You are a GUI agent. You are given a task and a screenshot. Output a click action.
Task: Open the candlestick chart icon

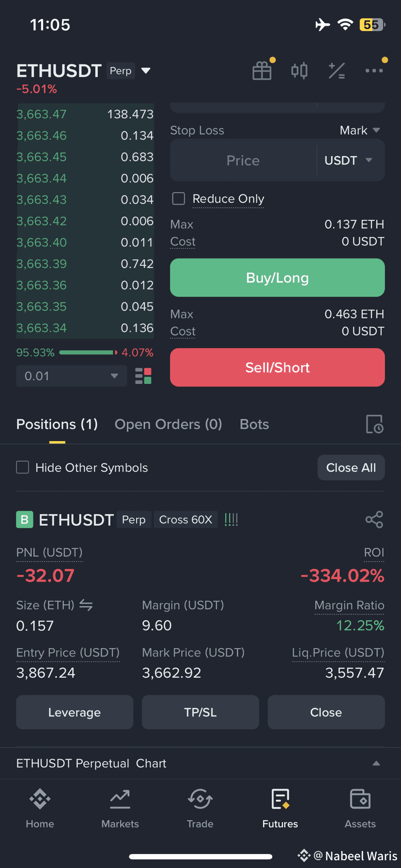point(299,71)
